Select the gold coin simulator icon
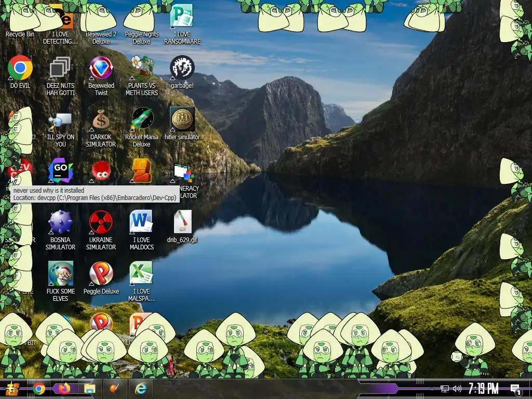The image size is (532, 399). click(182, 124)
